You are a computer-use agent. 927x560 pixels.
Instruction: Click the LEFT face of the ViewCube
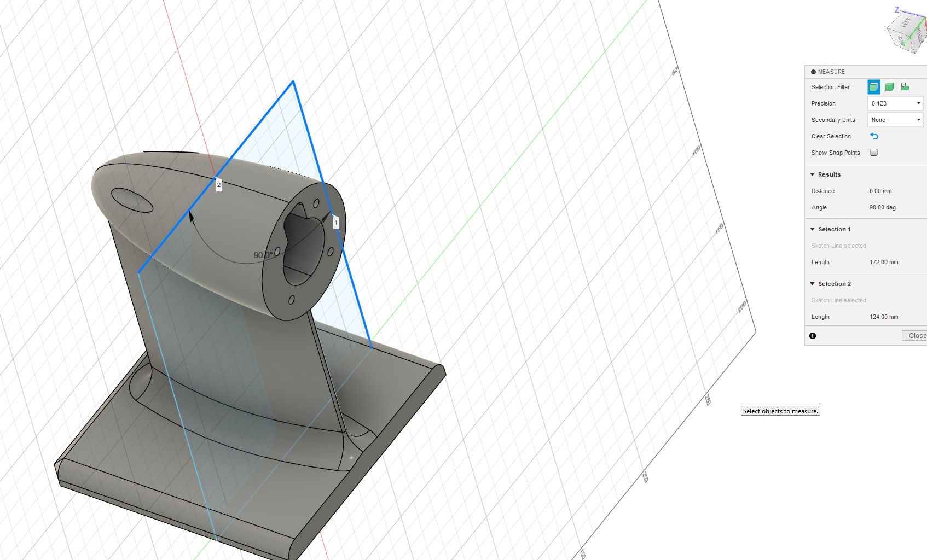point(905,24)
